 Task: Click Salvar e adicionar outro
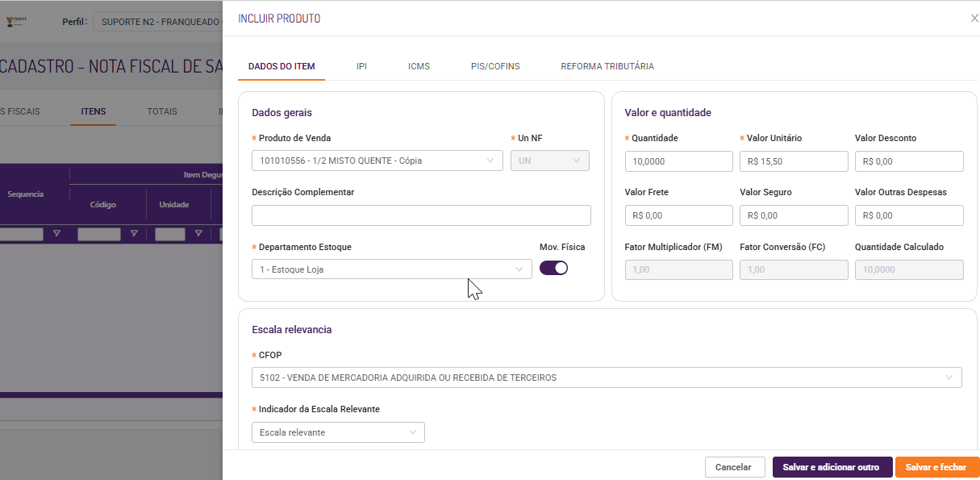832,467
